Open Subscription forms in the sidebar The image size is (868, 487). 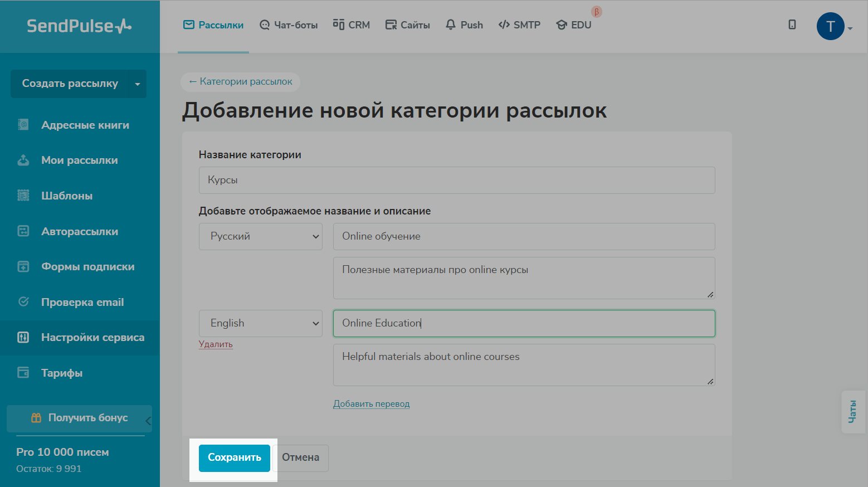point(87,267)
